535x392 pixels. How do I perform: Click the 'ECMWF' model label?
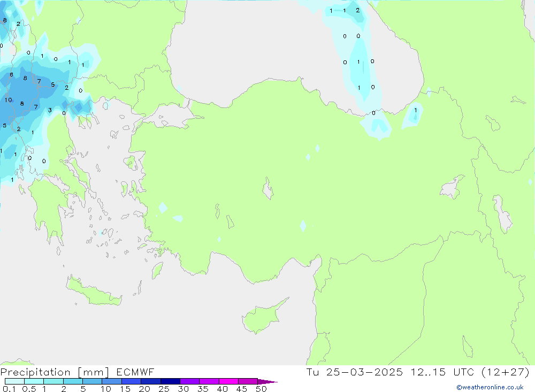(135, 372)
